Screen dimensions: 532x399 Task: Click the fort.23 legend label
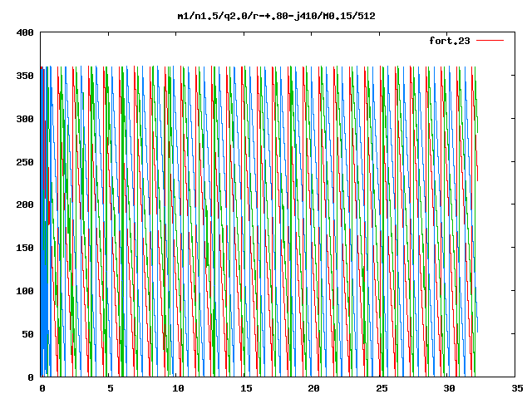pyautogui.click(x=450, y=41)
